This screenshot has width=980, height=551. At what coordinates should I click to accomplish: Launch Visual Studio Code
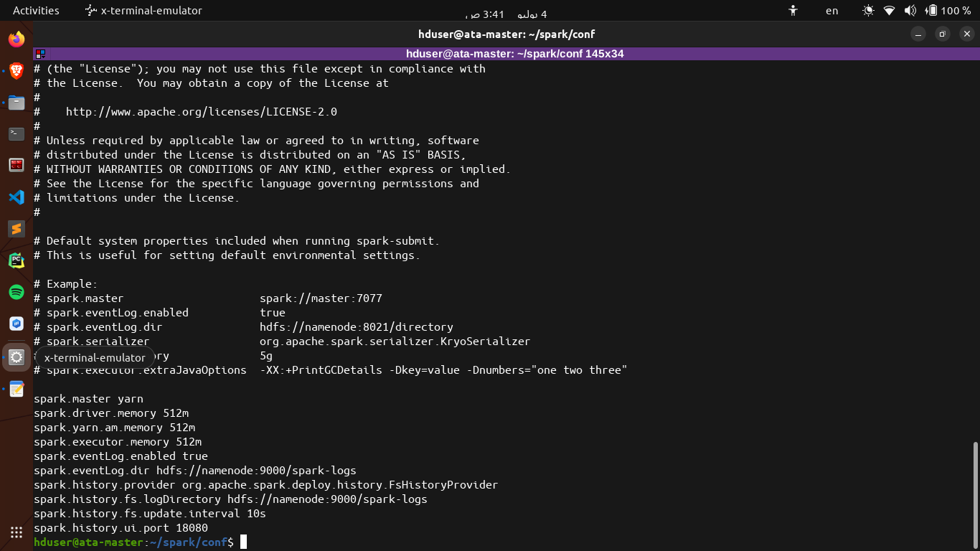pyautogui.click(x=16, y=197)
